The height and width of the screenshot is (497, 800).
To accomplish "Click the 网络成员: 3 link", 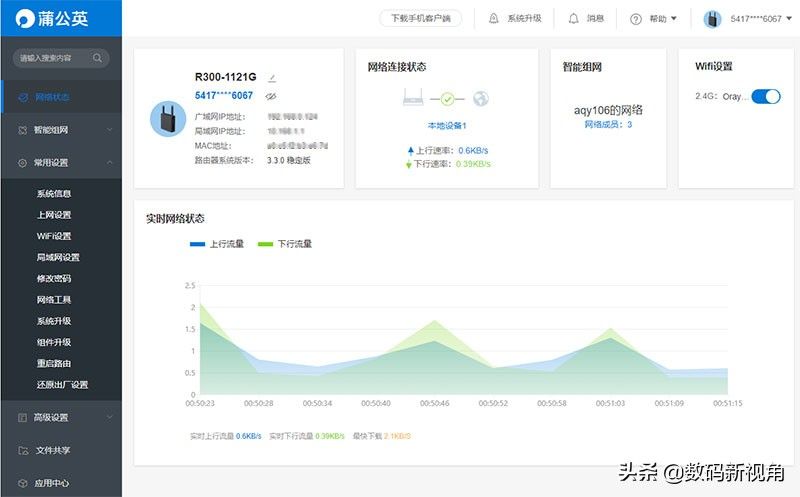I will [x=608, y=125].
